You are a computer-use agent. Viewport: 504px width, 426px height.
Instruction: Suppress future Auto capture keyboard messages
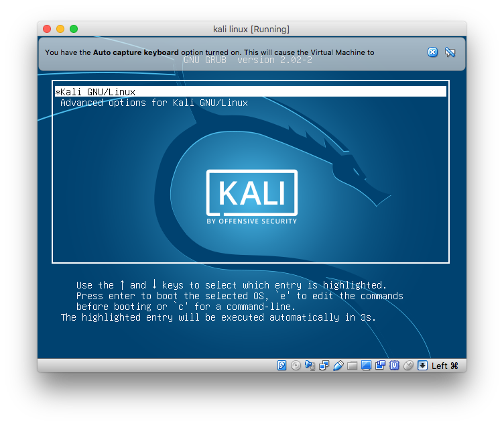(x=450, y=52)
